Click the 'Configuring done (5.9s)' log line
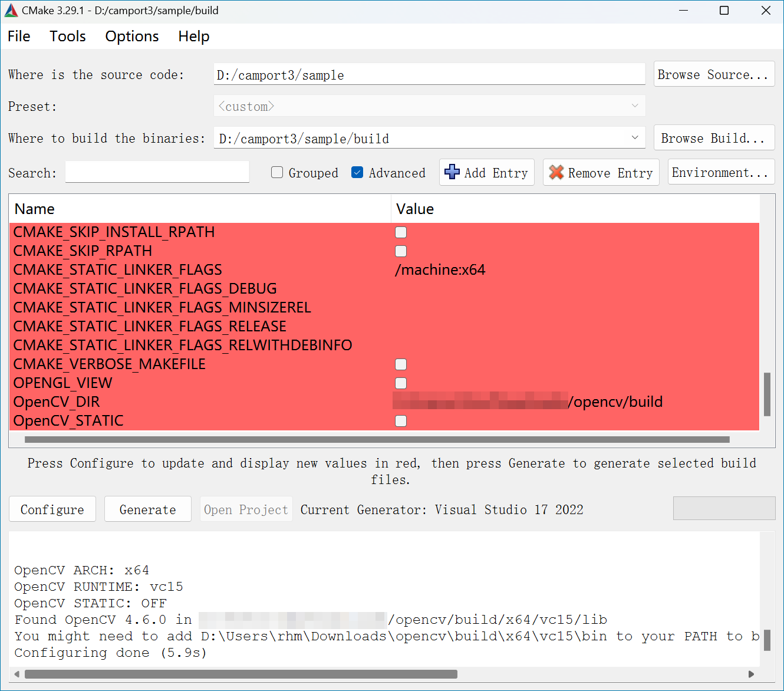784x691 pixels. point(111,653)
